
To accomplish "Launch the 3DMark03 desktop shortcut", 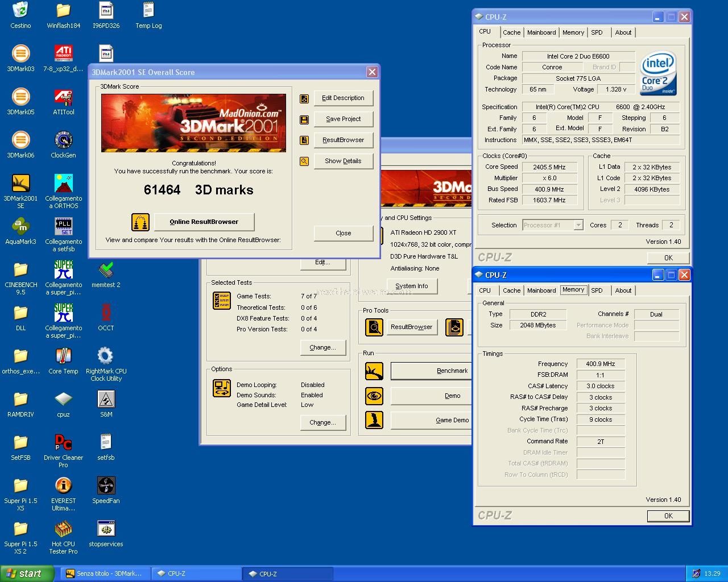I will click(x=20, y=53).
